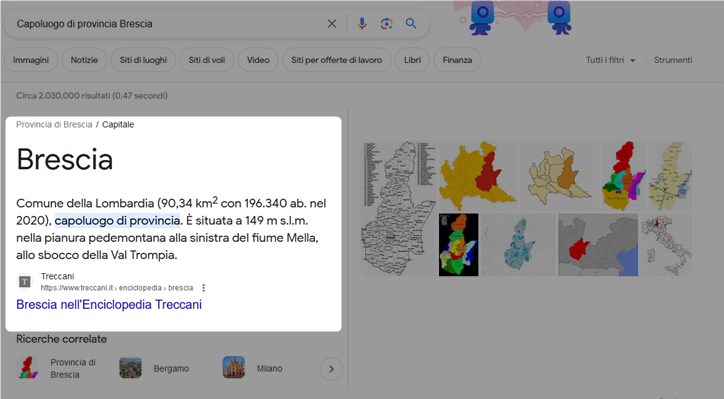724x399 pixels.
Task: Open the Video filter
Action: click(258, 60)
